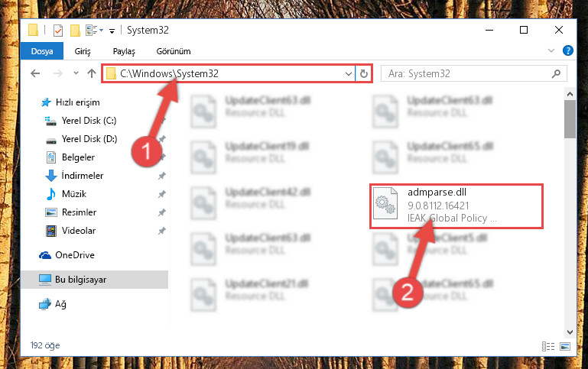Toggle the pin beside Müzik
Viewport: 588px width, 369px height.
[161, 194]
